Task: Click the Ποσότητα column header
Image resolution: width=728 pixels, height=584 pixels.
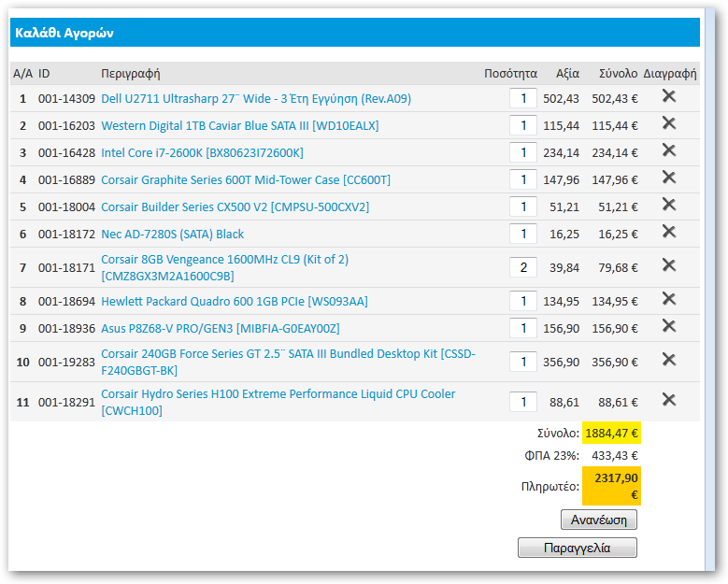Action: [x=510, y=74]
